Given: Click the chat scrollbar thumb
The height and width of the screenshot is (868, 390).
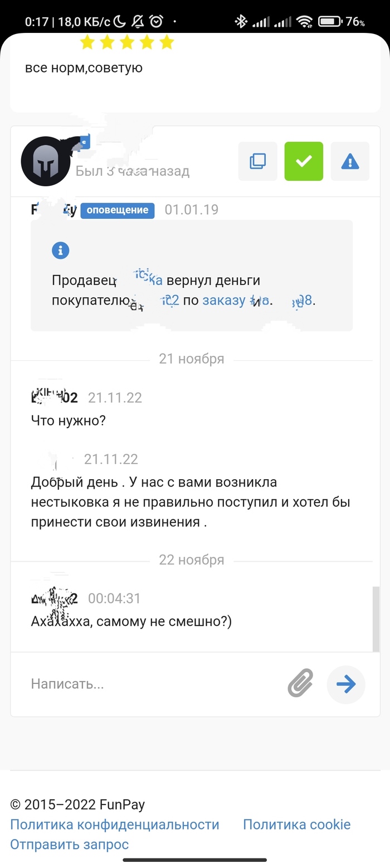Looking at the screenshot, I should tap(376, 618).
